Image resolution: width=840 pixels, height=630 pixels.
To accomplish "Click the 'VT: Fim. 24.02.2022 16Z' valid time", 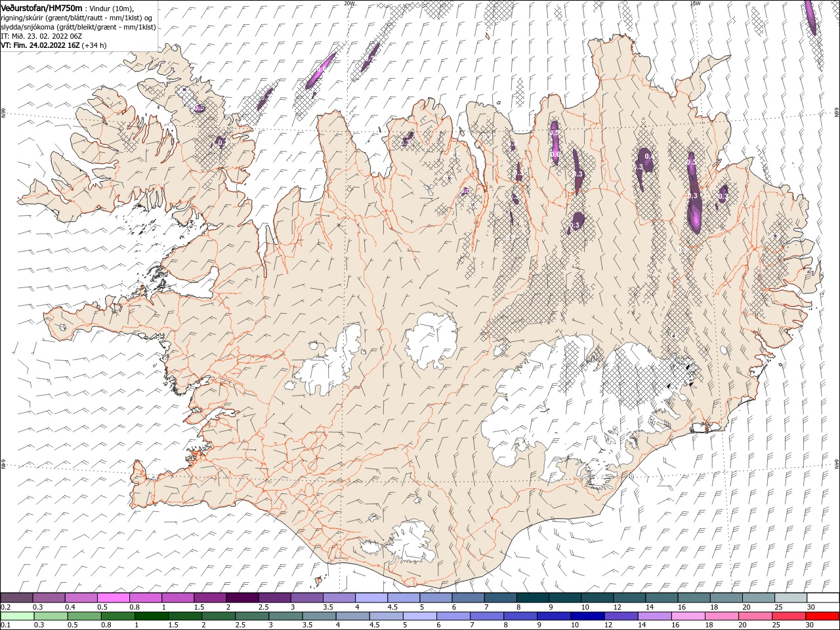I will pos(40,45).
